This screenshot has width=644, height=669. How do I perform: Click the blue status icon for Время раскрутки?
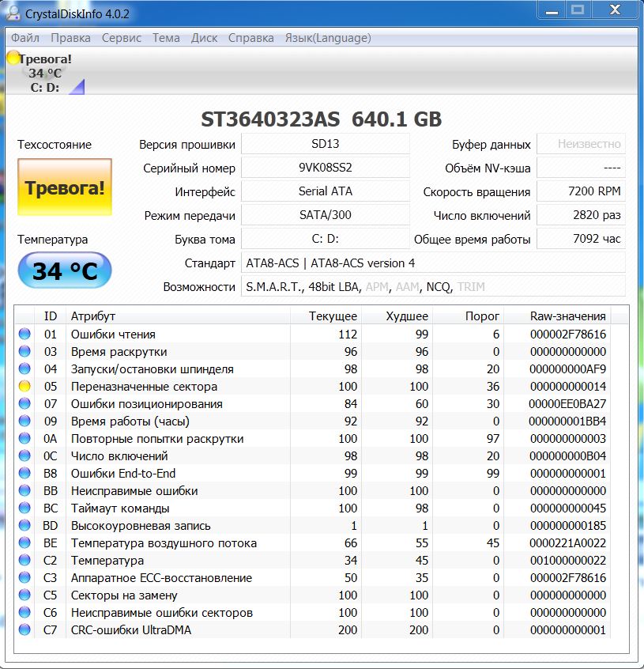pos(24,351)
